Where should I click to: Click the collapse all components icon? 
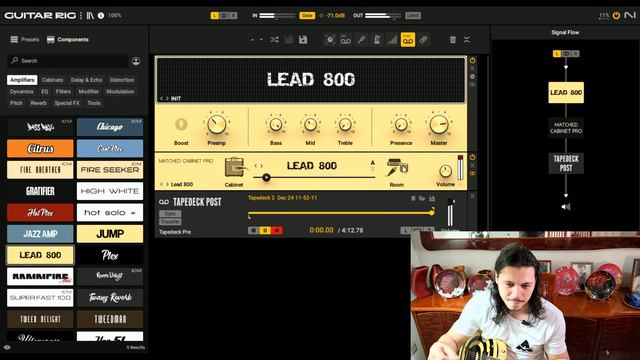[x=467, y=40]
